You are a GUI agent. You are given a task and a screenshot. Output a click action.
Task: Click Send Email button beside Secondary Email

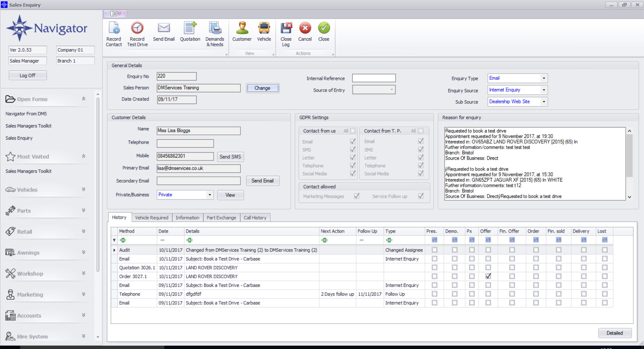[262, 181]
